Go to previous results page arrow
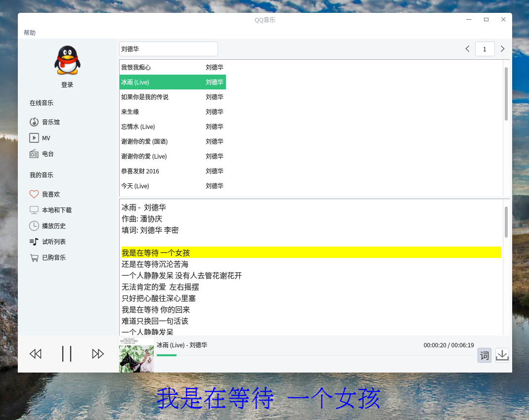This screenshot has height=420, width=529. coord(468,49)
